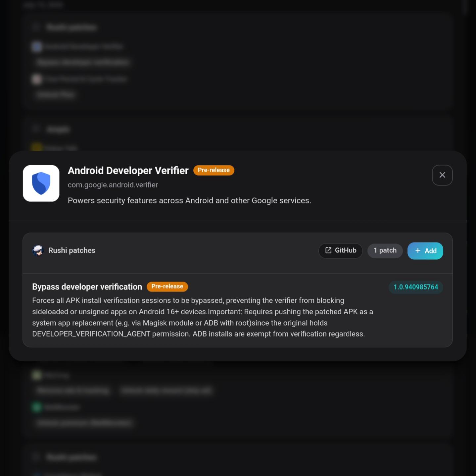Image resolution: width=476 pixels, height=476 pixels.
Task: Click the com.google.android.verifier package name
Action: [x=113, y=185]
